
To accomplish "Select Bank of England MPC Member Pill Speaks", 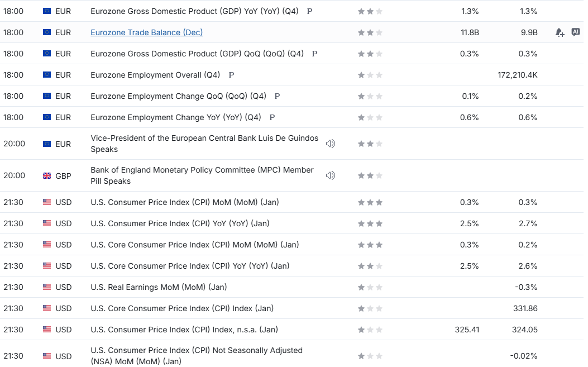I will pos(202,175).
